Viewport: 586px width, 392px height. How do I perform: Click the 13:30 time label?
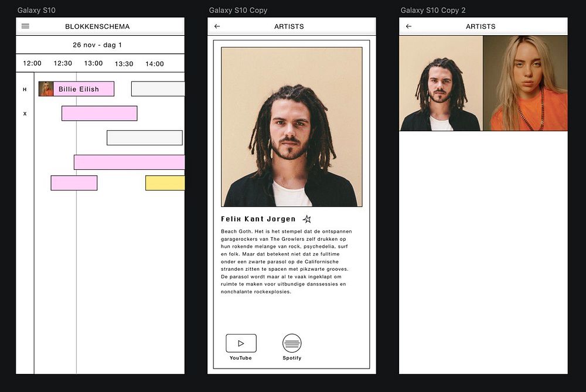tap(124, 64)
